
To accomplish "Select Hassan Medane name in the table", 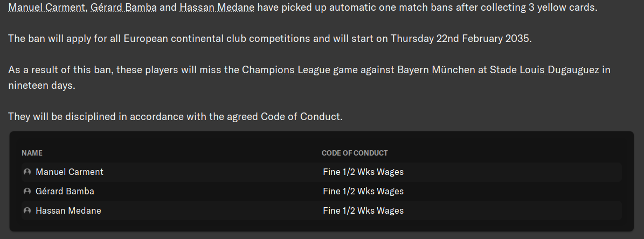I will 68,211.
